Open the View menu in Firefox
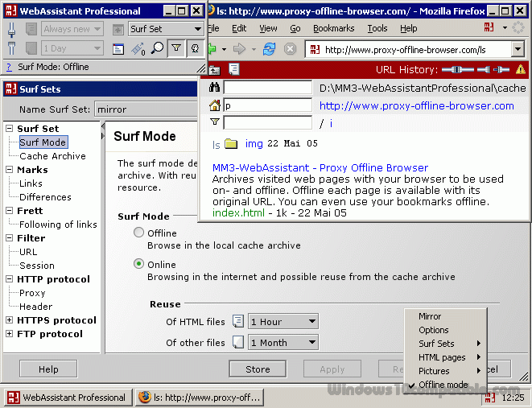The height and width of the screenshot is (408, 532). point(268,28)
